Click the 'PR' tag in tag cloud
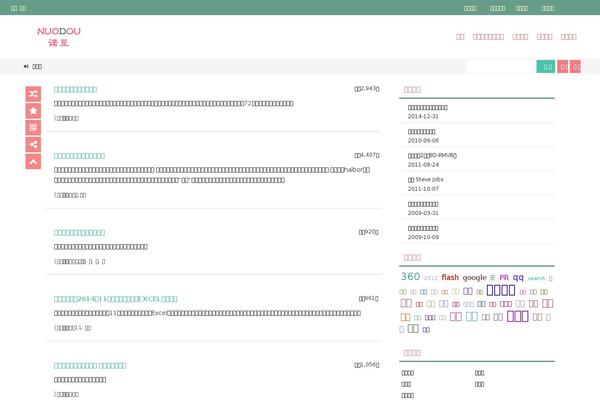Screen dimensions: 600x400 pyautogui.click(x=504, y=278)
